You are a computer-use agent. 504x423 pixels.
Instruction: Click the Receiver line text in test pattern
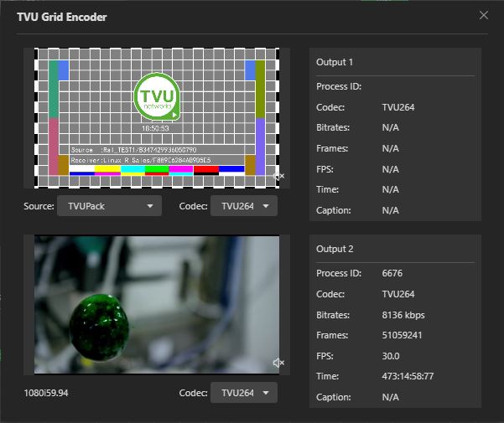(141, 160)
